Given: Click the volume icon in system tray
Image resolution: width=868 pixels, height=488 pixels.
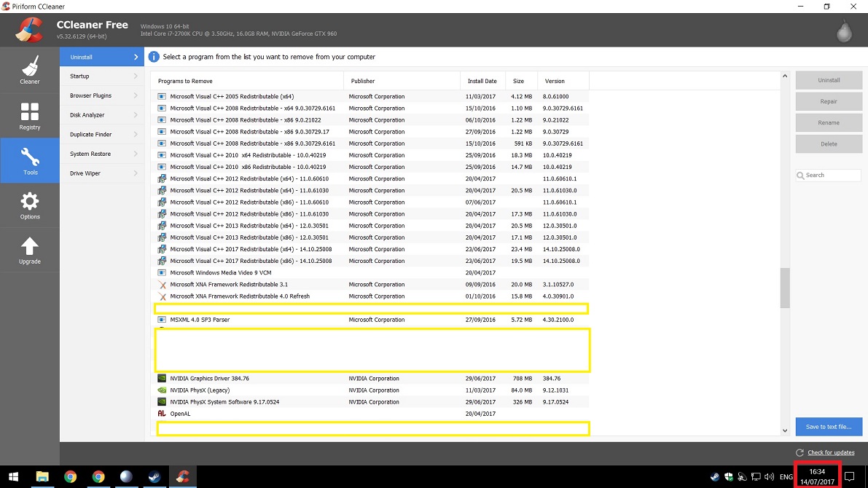Looking at the screenshot, I should pyautogui.click(x=769, y=476).
